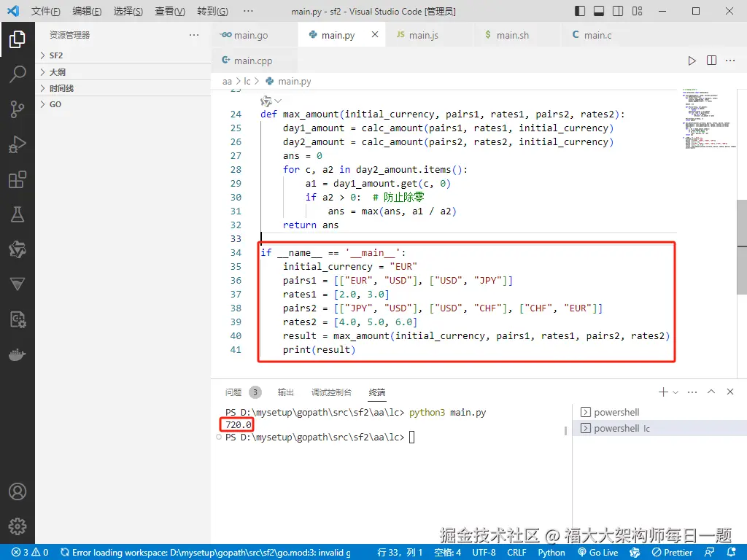Open the Run and Debug view icon
The image size is (747, 560).
18,144
